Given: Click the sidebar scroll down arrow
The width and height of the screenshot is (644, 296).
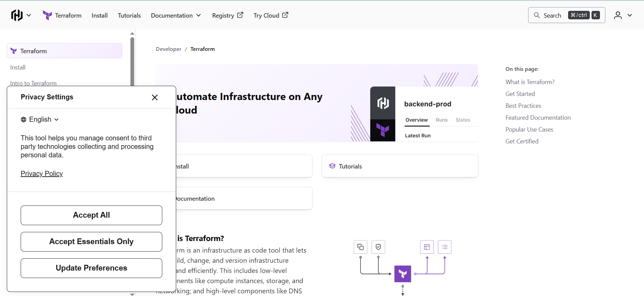Looking at the screenshot, I should point(132,294).
